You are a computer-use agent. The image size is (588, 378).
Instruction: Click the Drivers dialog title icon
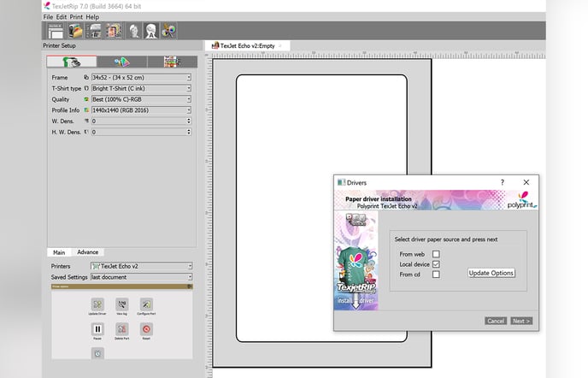341,182
